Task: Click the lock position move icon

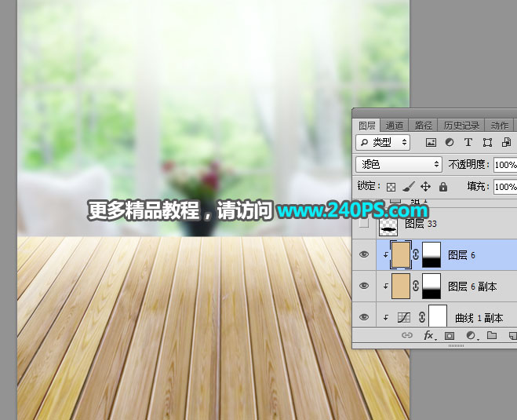Action: click(x=425, y=187)
